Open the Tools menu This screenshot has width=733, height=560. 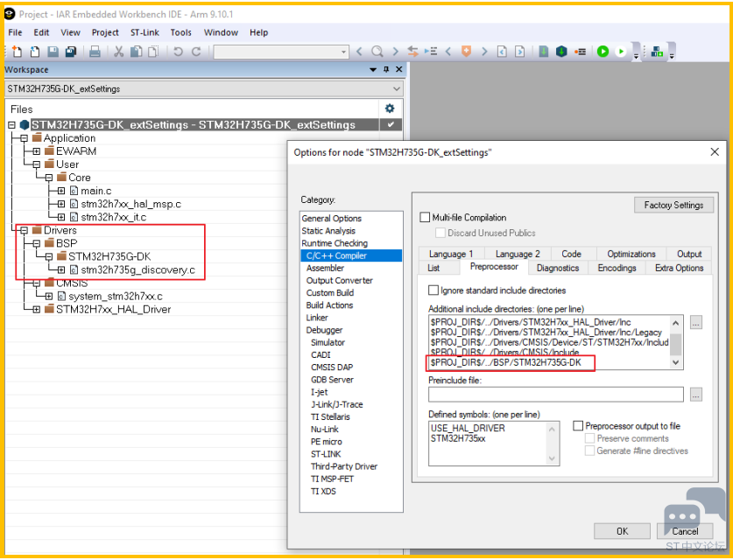(x=181, y=32)
